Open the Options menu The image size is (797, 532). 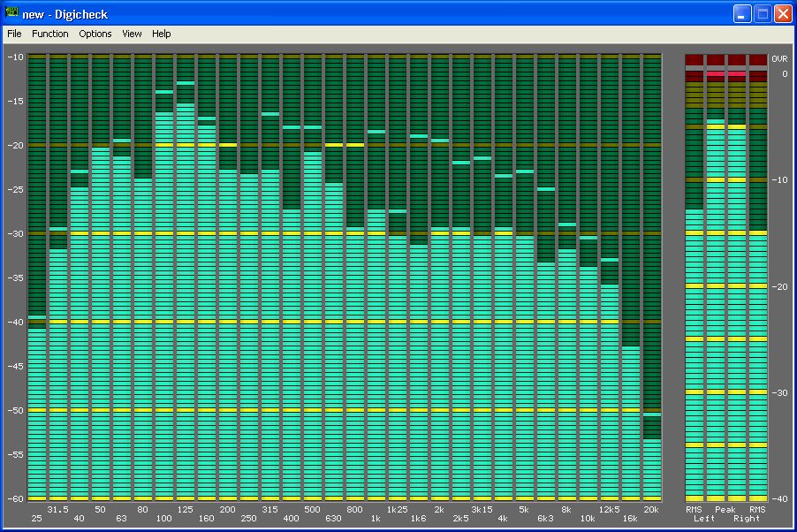(95, 34)
